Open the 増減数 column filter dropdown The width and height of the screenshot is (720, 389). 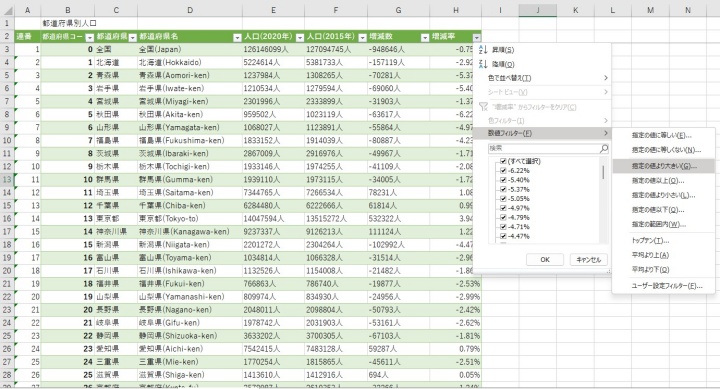[425, 38]
